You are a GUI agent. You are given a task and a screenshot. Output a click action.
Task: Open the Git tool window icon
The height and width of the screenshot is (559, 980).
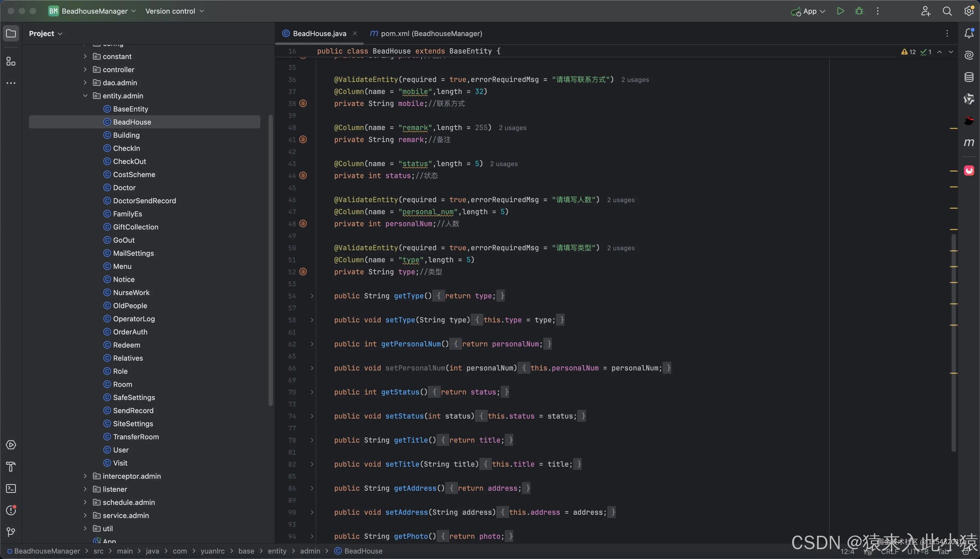click(11, 532)
